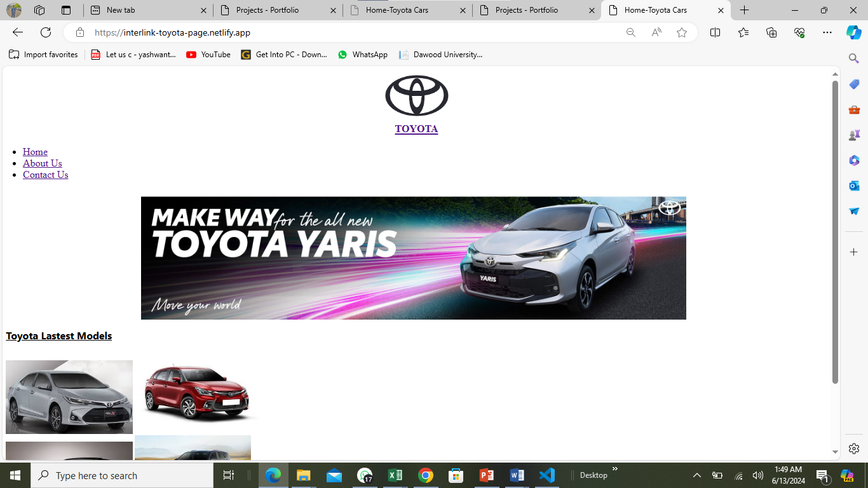
Task: Expand hidden system tray icons chevron
Action: 696,475
